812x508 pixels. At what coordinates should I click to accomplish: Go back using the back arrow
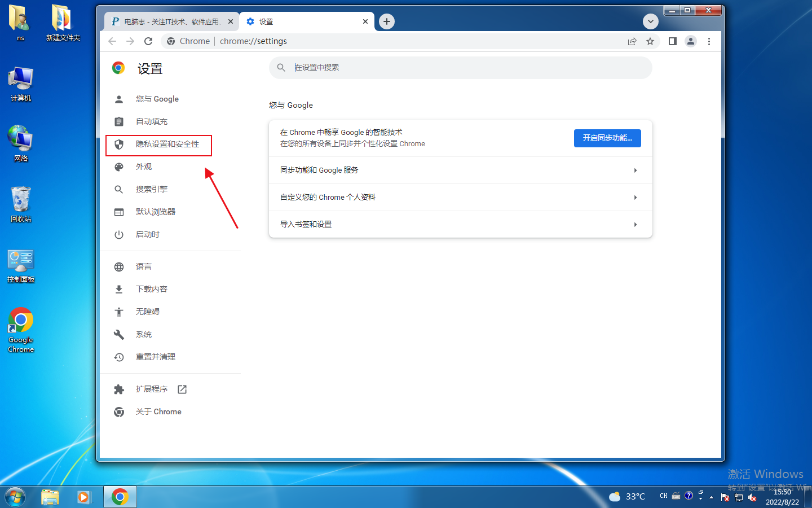[x=112, y=41]
